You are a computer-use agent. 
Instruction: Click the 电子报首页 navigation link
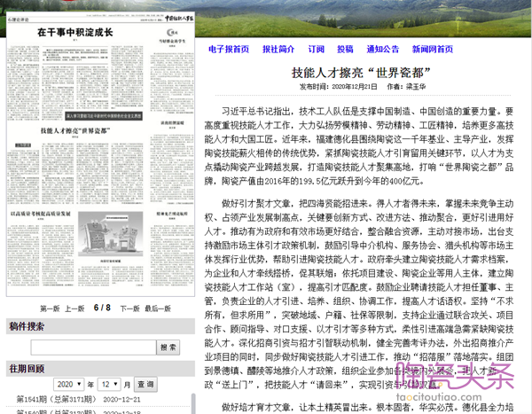pyautogui.click(x=229, y=50)
